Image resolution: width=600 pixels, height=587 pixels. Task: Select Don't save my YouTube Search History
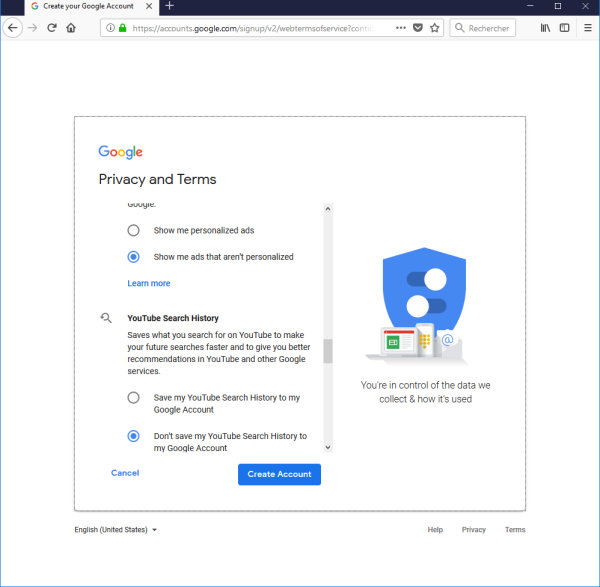134,436
